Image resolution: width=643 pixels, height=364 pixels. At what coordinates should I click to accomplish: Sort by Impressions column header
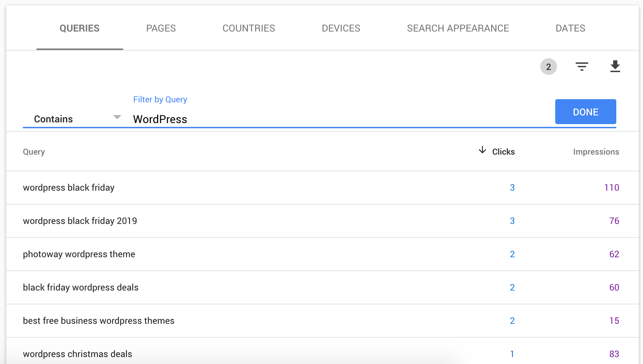(x=596, y=152)
